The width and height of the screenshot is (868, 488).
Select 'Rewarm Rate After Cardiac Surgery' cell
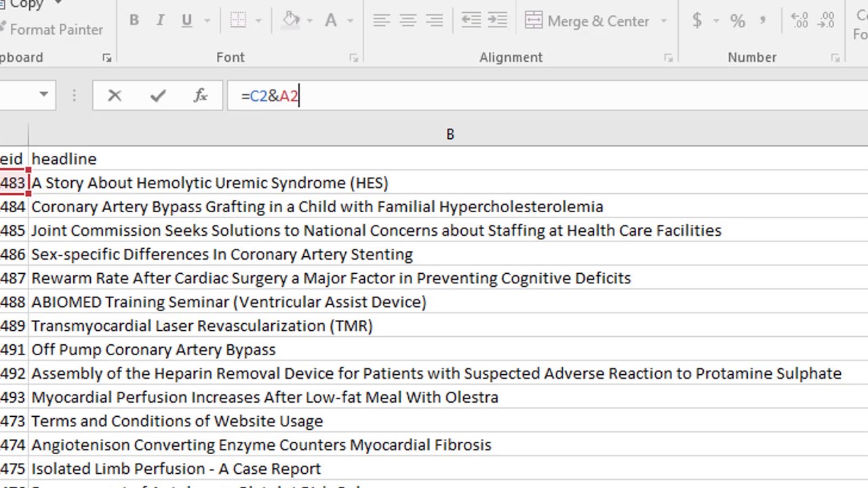tap(449, 278)
